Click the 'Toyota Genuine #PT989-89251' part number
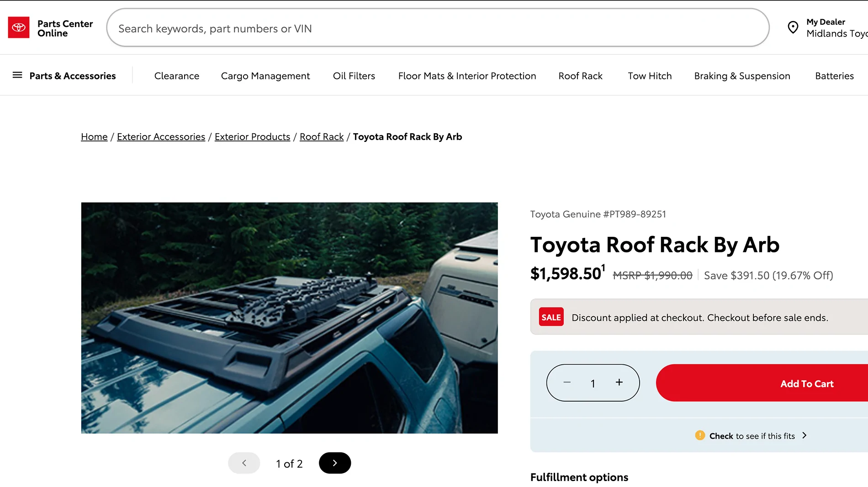868x487 pixels. 598,214
